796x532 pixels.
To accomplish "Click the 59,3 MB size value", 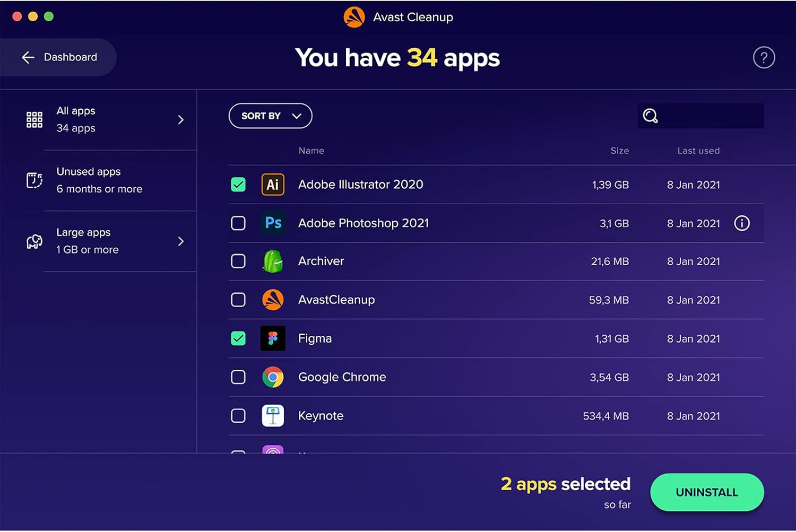I will (609, 300).
